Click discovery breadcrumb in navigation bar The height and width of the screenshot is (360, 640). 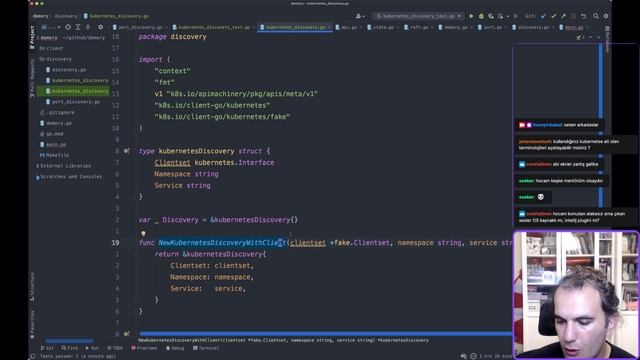click(66, 16)
